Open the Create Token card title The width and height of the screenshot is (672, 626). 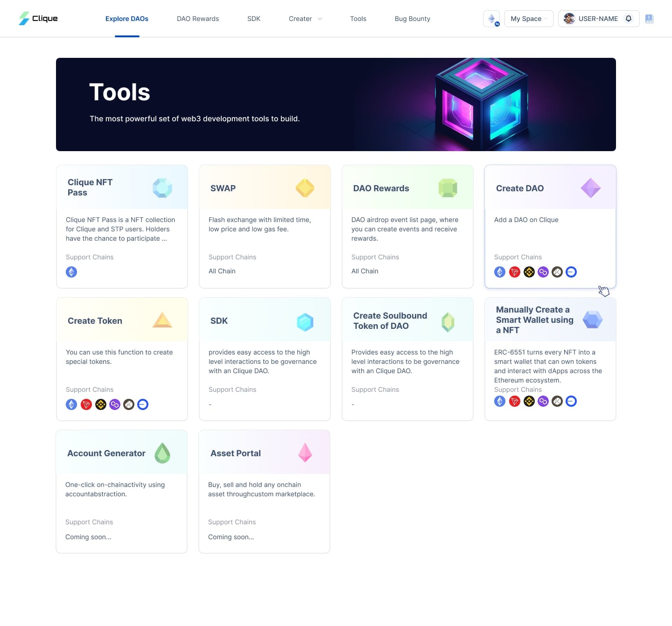click(95, 321)
